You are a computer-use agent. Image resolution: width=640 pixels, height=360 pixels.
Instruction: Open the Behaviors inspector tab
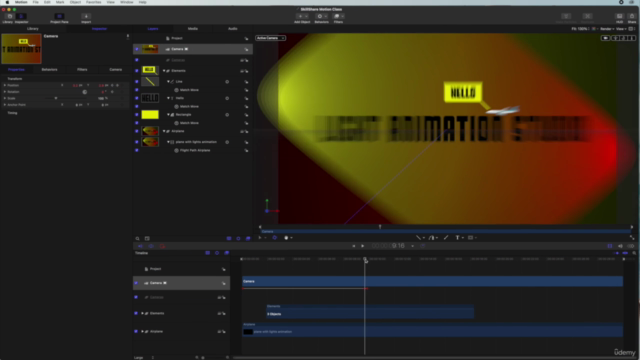49,70
